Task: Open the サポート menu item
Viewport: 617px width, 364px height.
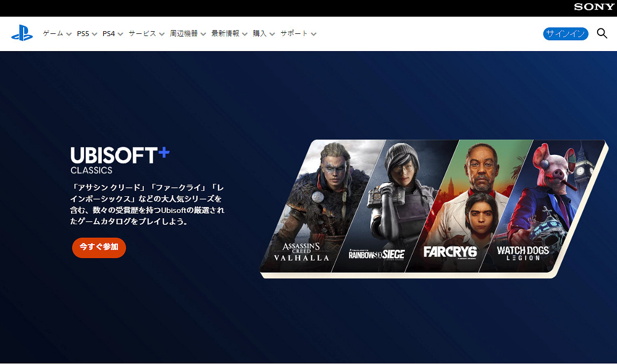Action: [294, 33]
